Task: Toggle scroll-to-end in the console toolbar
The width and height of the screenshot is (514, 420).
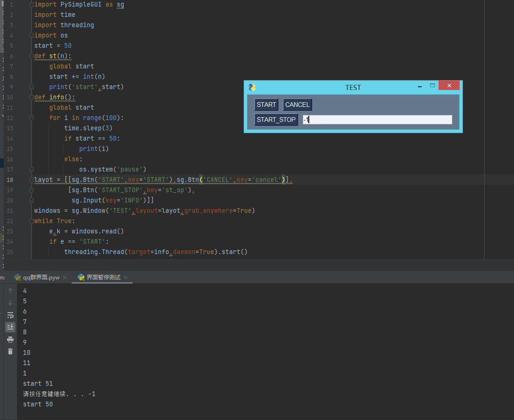Action: (10, 327)
